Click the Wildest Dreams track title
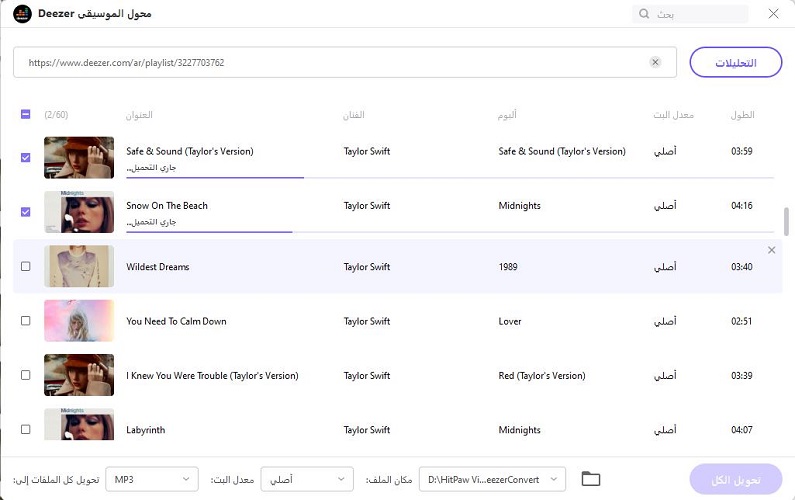795x500 pixels. pyautogui.click(x=158, y=267)
